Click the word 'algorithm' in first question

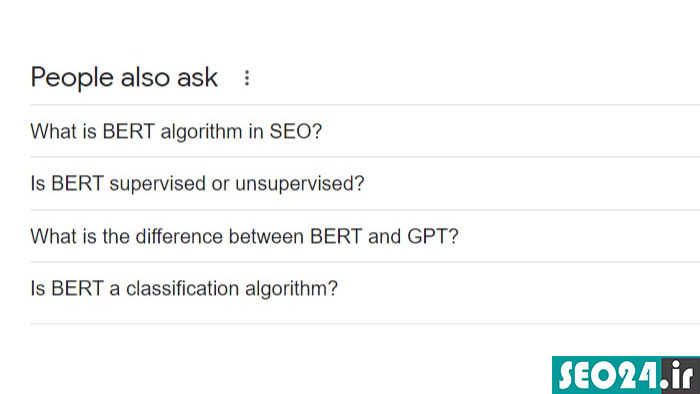point(202,132)
